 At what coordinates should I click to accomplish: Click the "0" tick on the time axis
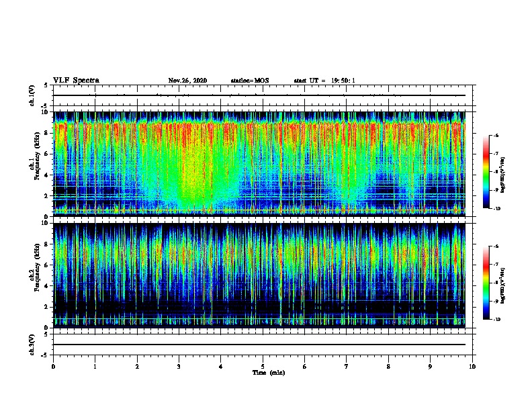pos(53,367)
